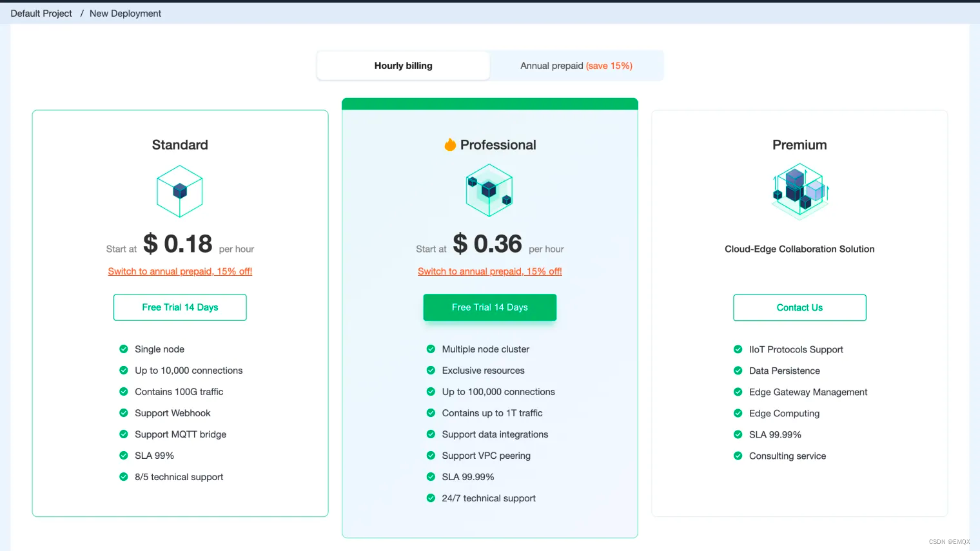
Task: Click check icon beside Multiple node cluster
Action: click(x=431, y=349)
